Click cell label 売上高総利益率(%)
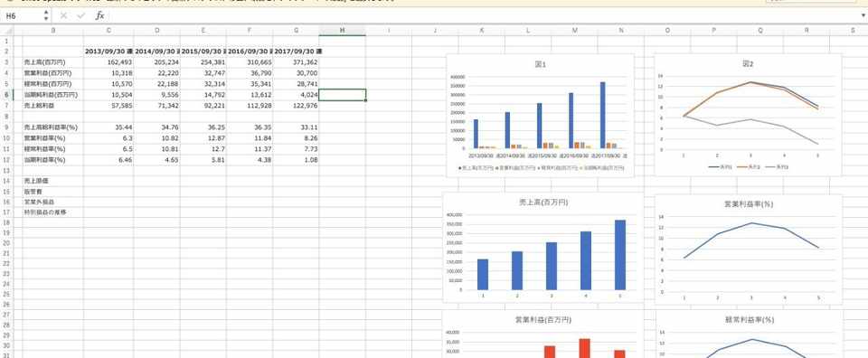This screenshot has height=358, width=868. [x=51, y=127]
